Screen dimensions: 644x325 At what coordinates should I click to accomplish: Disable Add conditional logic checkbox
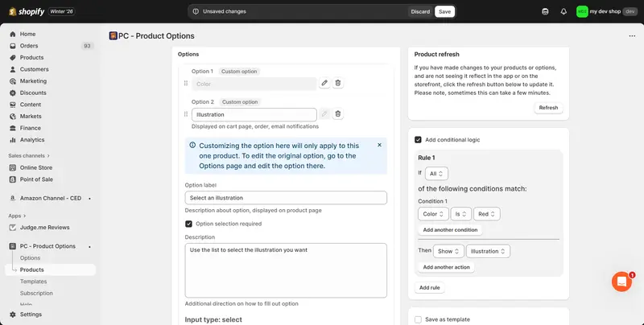click(x=418, y=140)
